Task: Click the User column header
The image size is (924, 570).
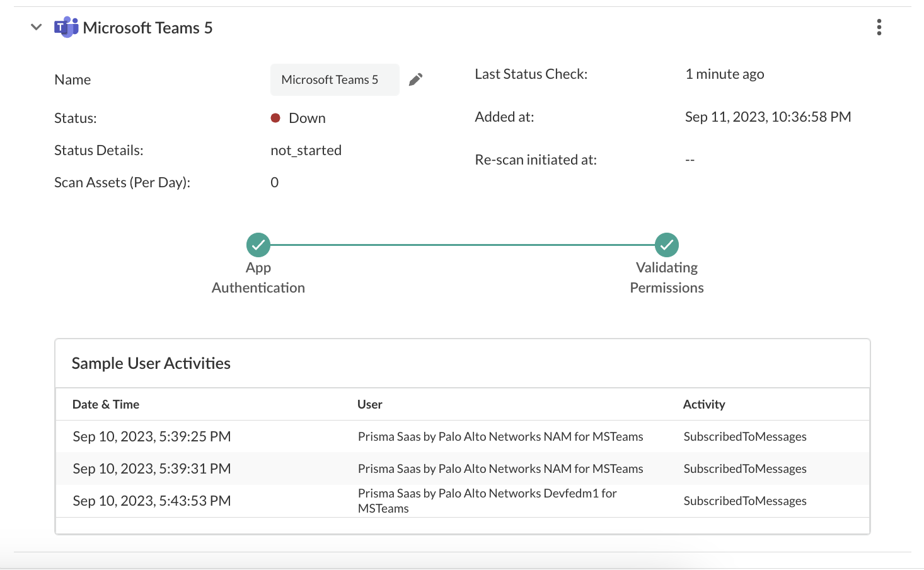Action: click(x=370, y=405)
